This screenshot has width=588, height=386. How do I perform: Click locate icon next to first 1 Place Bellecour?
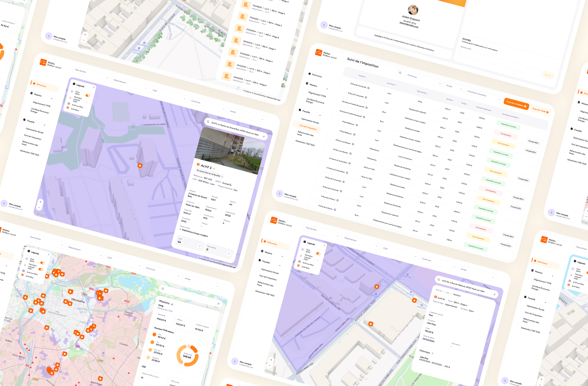click(x=357, y=125)
